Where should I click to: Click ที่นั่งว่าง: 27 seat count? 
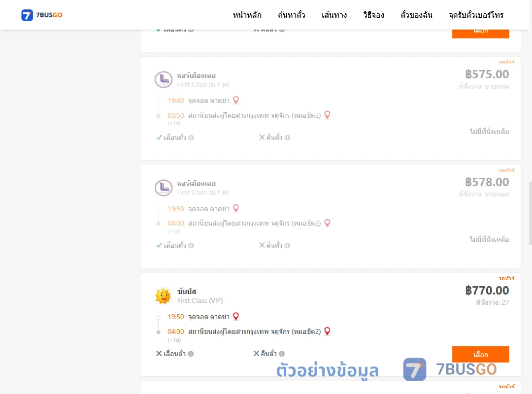[492, 302]
